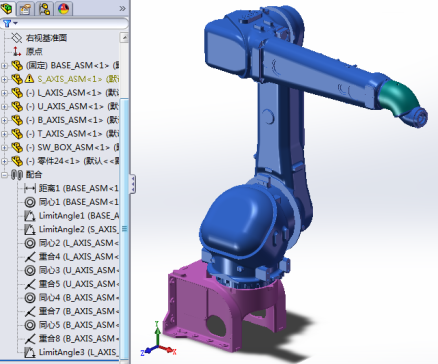Select the 重合4 coincident mate icon
This screenshot has width=438, height=364.
(30, 257)
